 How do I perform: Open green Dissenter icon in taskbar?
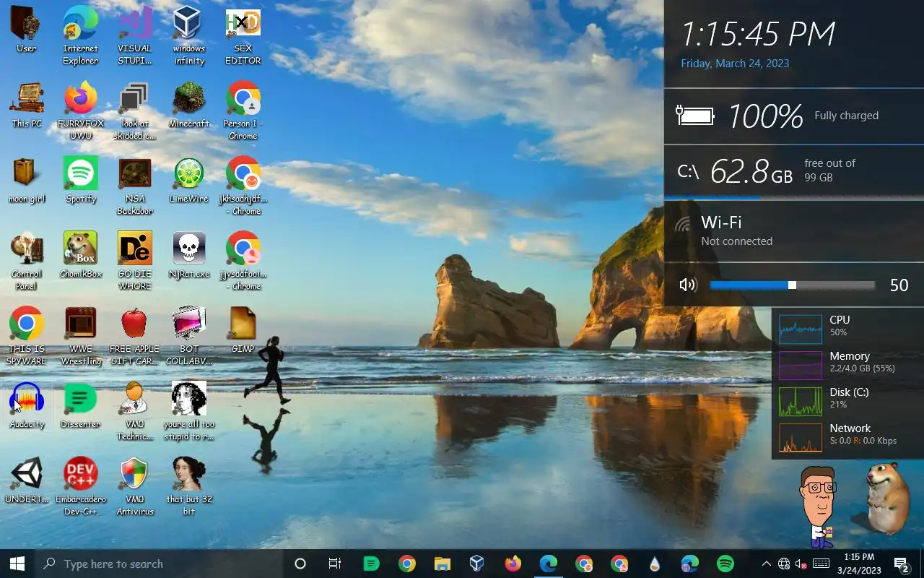(371, 564)
